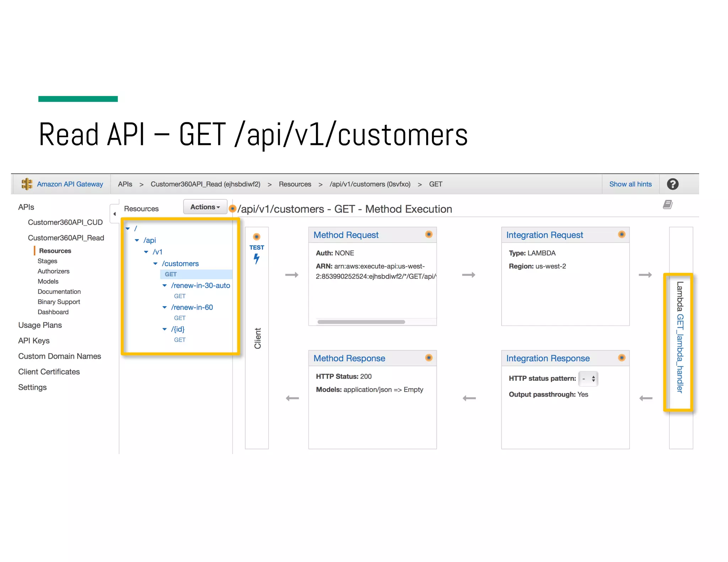The height and width of the screenshot is (562, 728).
Task: Open the HTTP status pattern selector
Action: pyautogui.click(x=588, y=379)
